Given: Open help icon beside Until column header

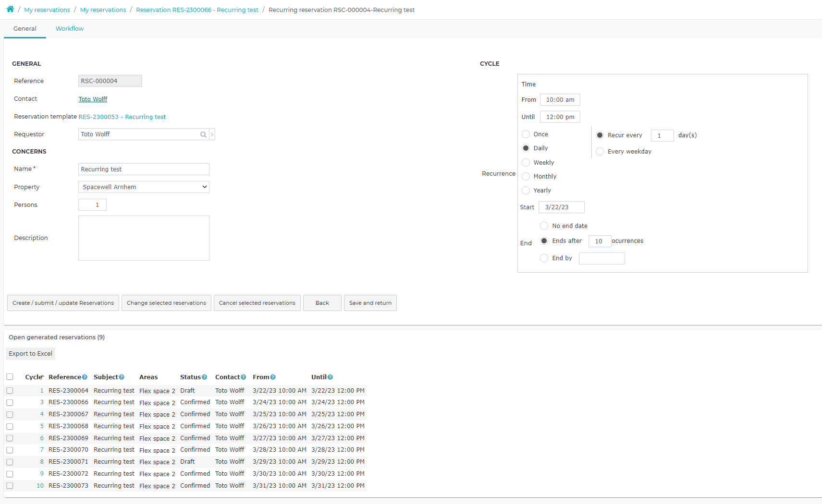Looking at the screenshot, I should [330, 377].
